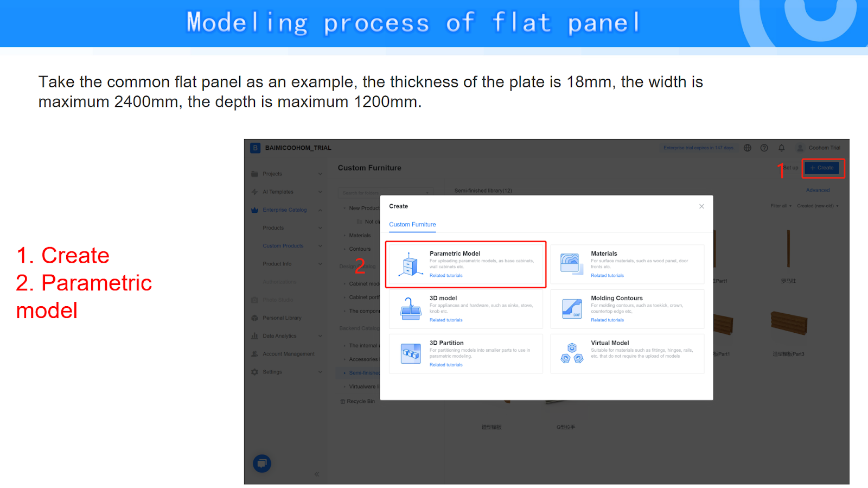Open the blue chat support bubble
Viewport: 868px width, 488px height.
262,463
